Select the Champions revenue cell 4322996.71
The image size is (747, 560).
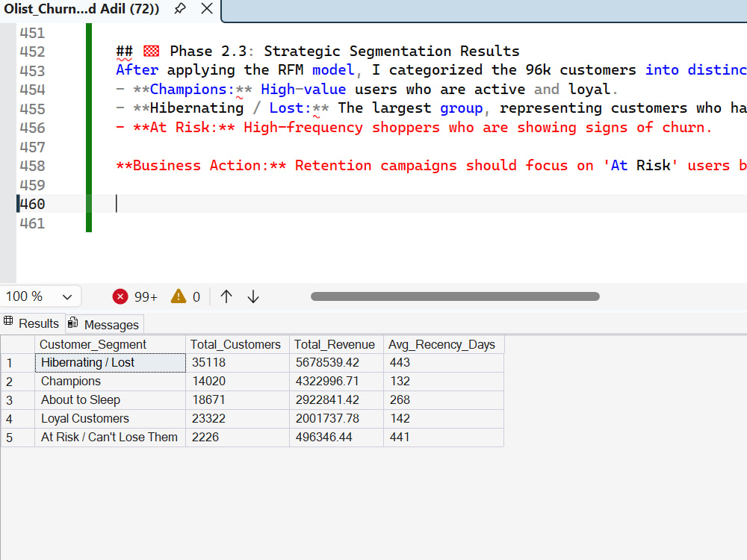click(x=336, y=382)
